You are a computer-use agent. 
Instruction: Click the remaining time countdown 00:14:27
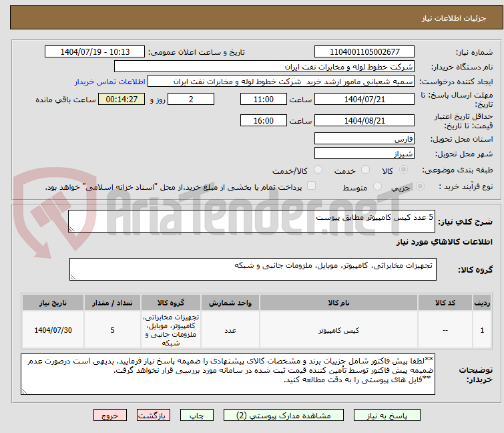tap(121, 99)
